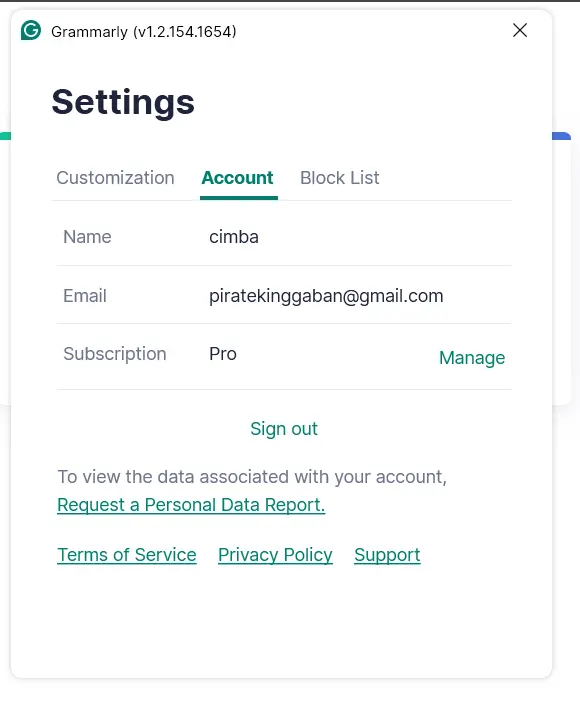Click the Name field label

87,237
